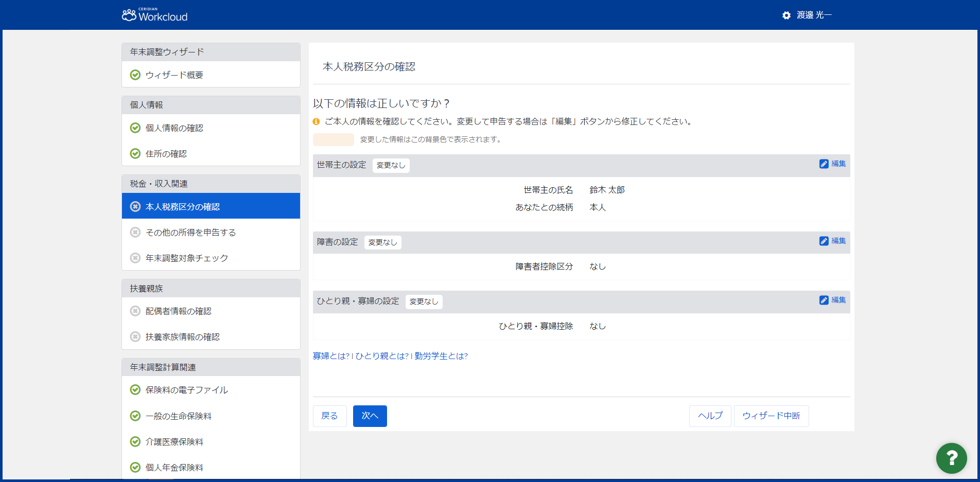Click the info icon before the confirmation message

click(316, 121)
